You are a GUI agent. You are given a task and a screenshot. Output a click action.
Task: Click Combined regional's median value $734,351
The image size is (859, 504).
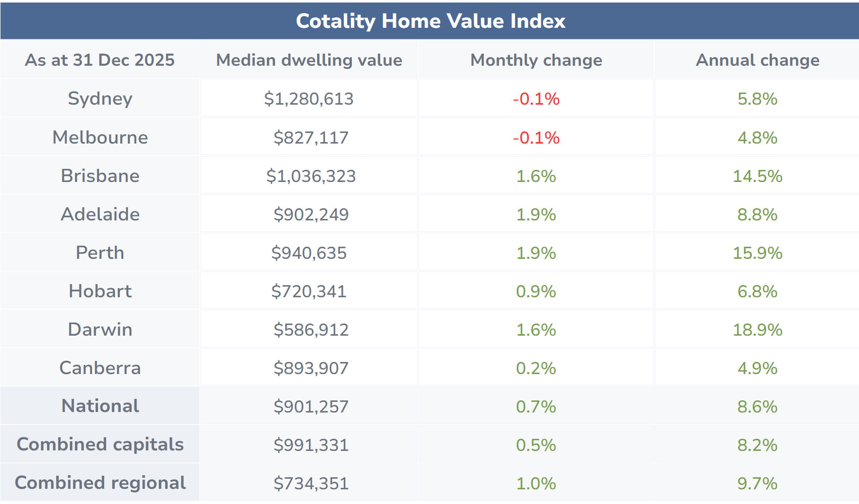[x=311, y=483]
